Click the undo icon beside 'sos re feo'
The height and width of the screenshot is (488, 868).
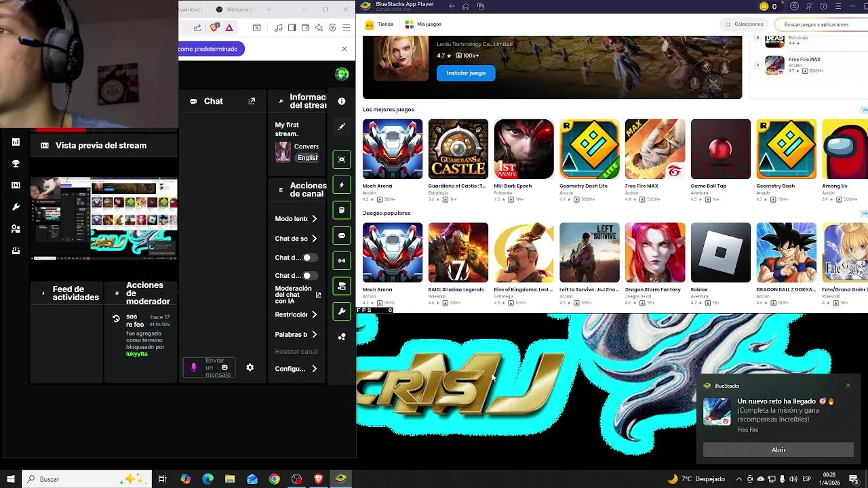[x=116, y=319]
